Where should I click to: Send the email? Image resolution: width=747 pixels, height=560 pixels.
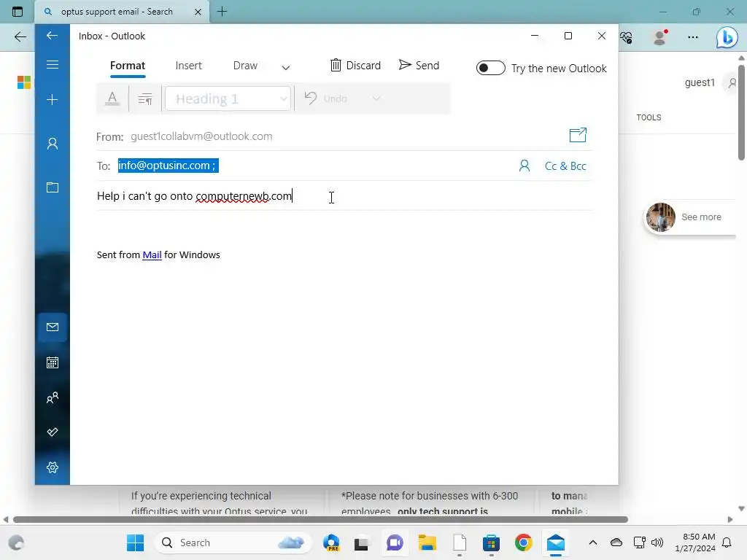tap(419, 65)
